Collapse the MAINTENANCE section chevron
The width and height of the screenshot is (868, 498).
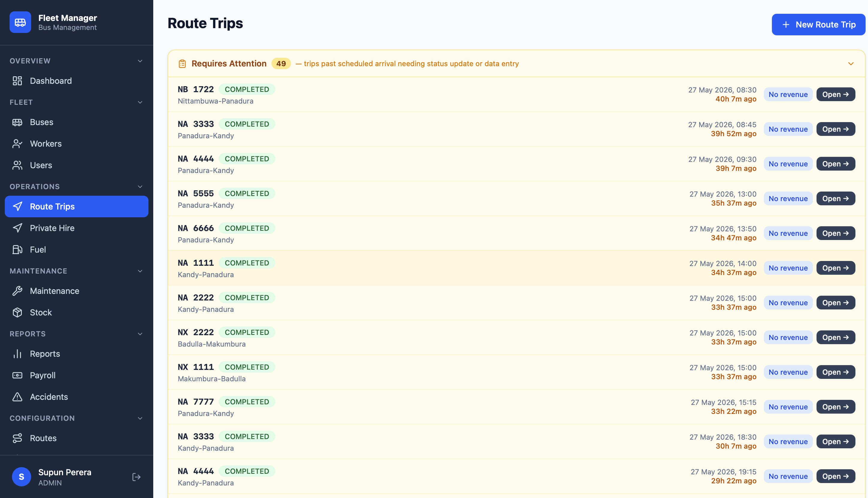pos(140,271)
